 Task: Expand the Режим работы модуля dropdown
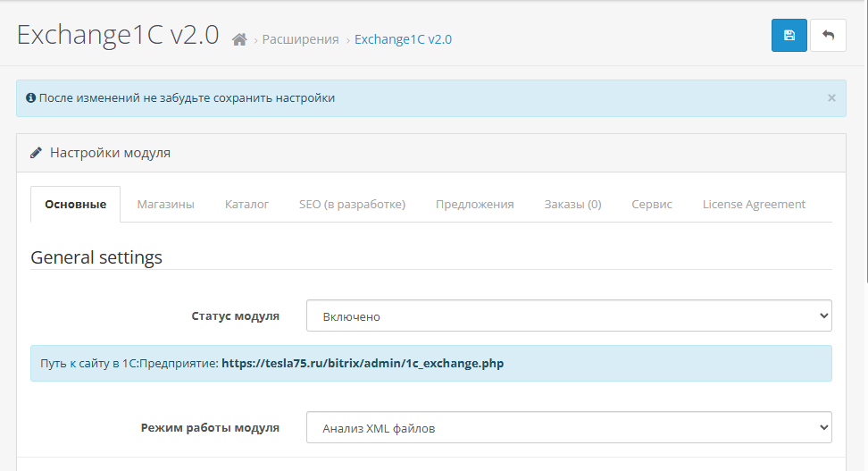tap(569, 428)
